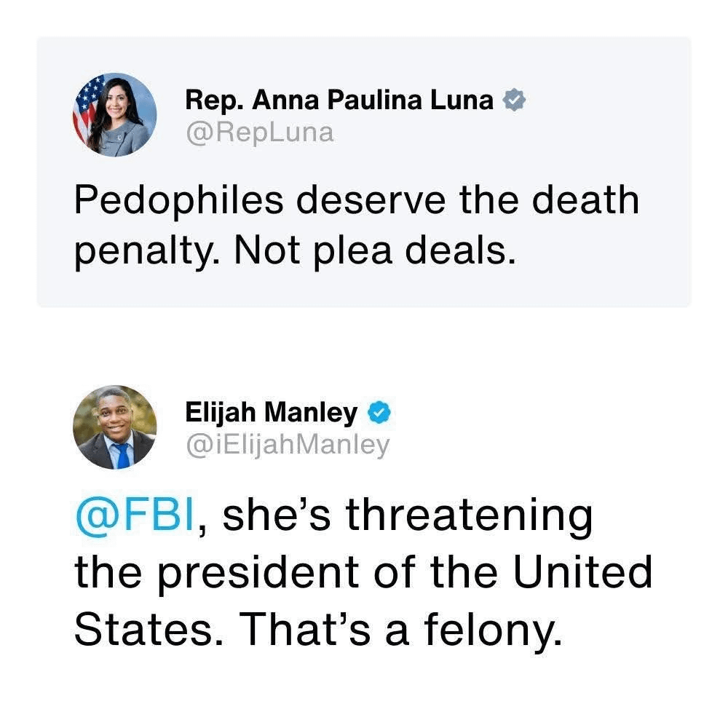Image resolution: width=728 pixels, height=728 pixels.
Task: Click the blue verified checkmark beside Elijah Manley
Action: click(x=381, y=414)
